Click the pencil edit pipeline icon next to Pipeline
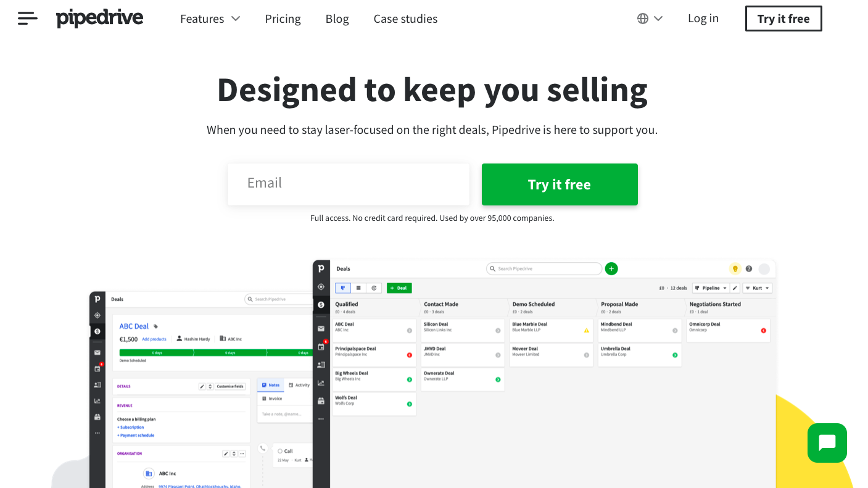 click(735, 288)
